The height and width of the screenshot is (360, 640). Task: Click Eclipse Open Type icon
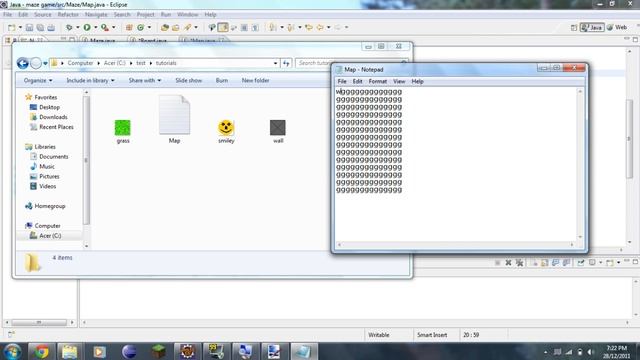(x=165, y=27)
